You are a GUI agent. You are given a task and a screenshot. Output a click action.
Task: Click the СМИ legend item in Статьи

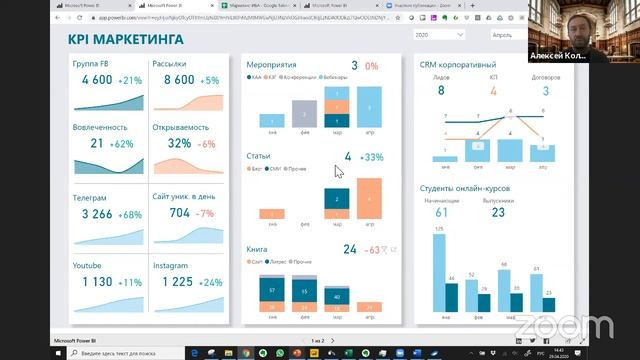pyautogui.click(x=273, y=169)
